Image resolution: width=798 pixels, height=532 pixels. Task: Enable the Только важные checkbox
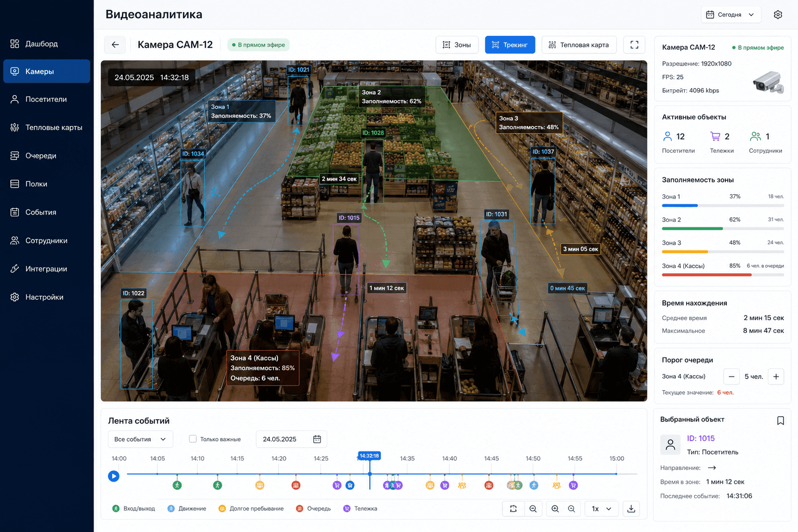pos(193,439)
